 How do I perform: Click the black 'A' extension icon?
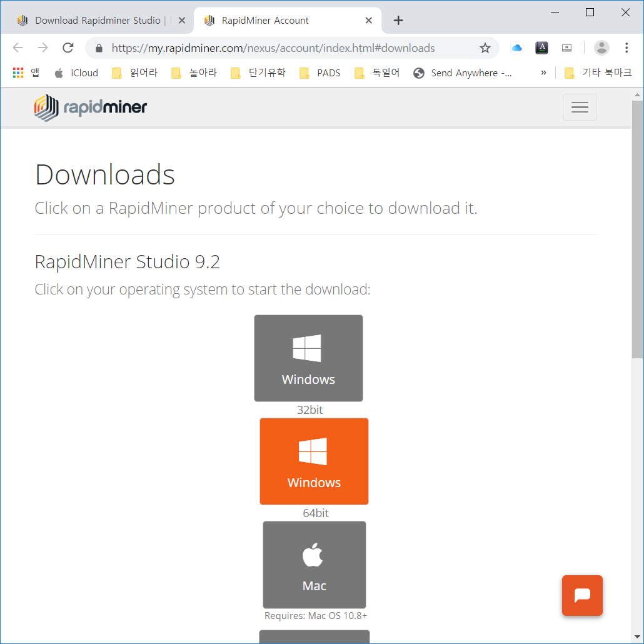point(541,48)
